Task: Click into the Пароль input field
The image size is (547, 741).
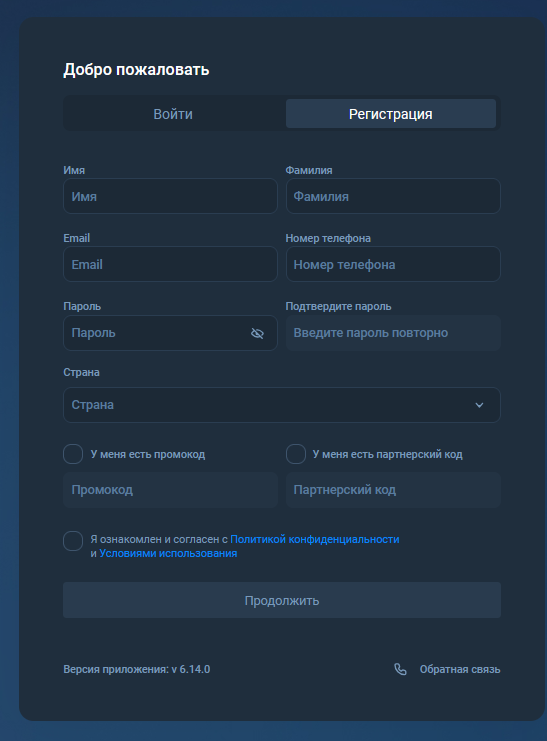Action: [156, 333]
